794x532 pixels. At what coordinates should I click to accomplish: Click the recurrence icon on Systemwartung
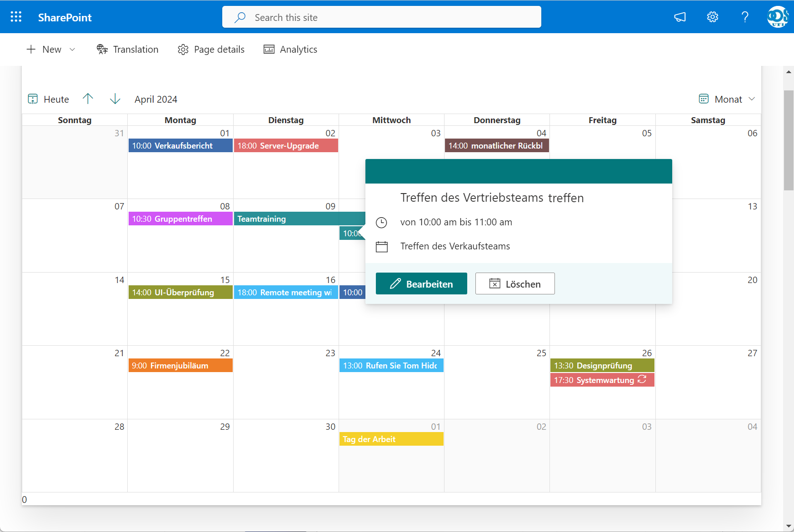click(x=642, y=379)
